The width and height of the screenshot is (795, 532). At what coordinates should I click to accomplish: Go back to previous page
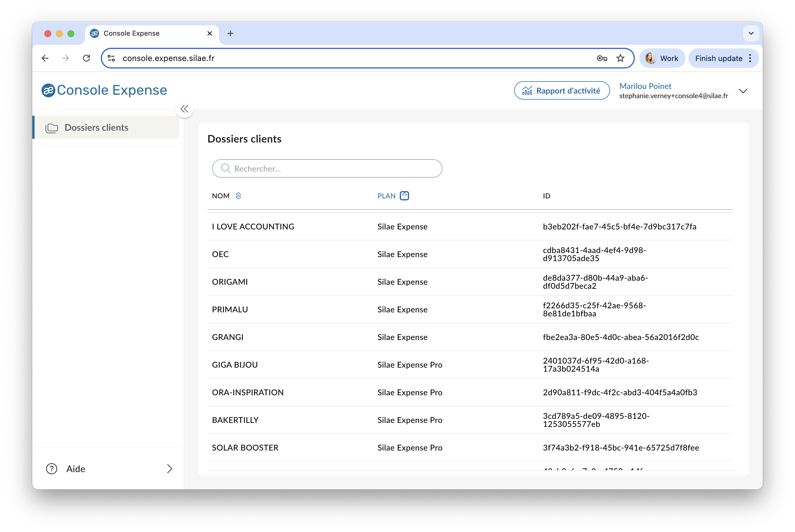[x=45, y=58]
